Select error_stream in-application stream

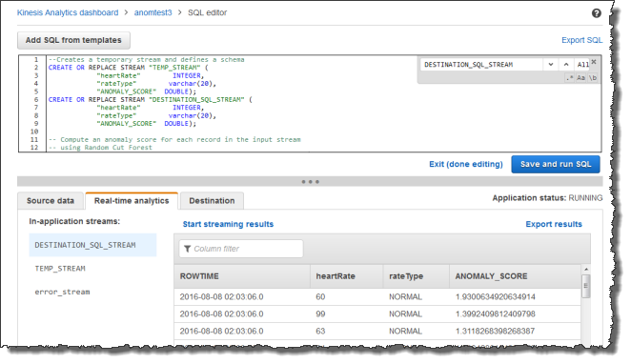pos(62,292)
